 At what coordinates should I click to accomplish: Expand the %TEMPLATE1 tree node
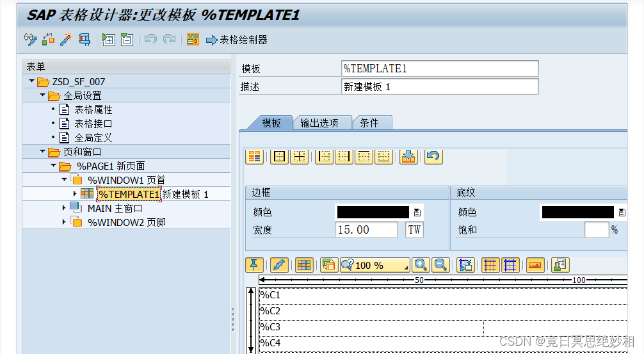pos(75,193)
